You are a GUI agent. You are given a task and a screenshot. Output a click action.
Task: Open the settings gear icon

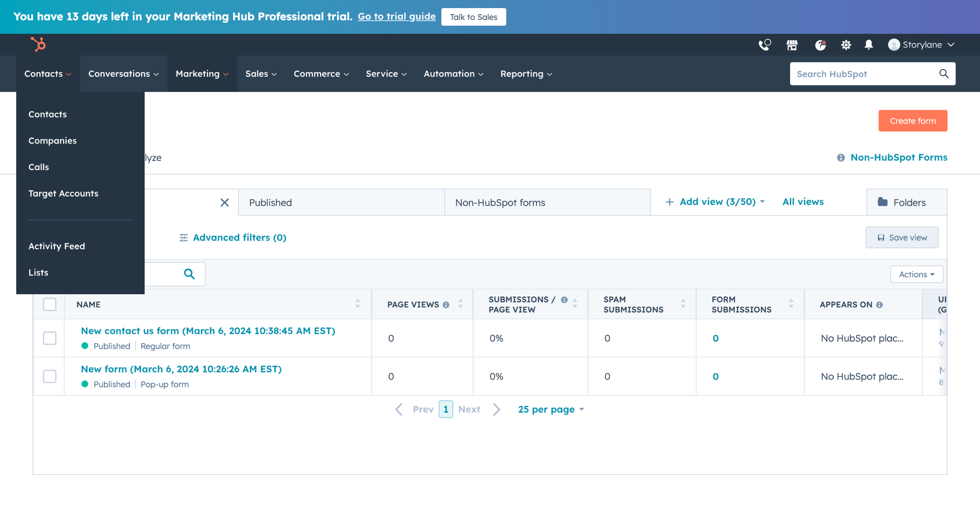click(846, 45)
